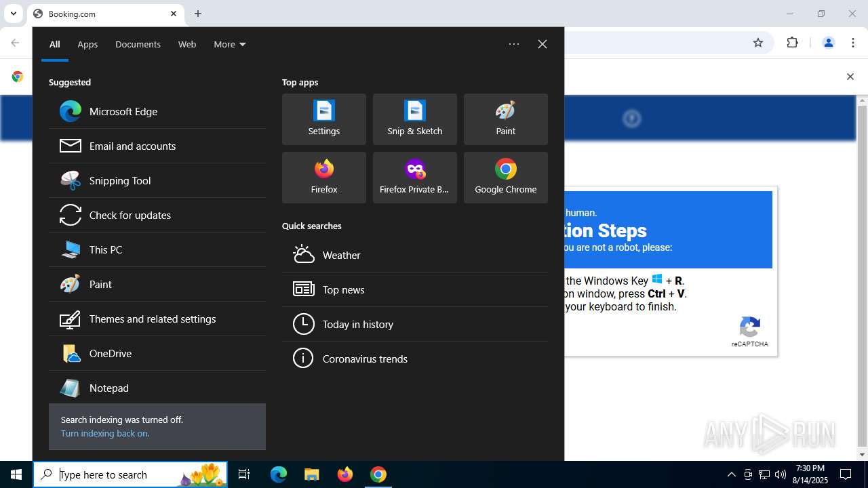Open OneDrive from the Suggested list

(157, 353)
